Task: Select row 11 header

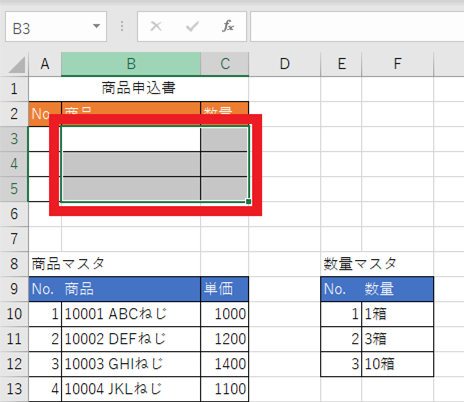Action: (x=14, y=339)
